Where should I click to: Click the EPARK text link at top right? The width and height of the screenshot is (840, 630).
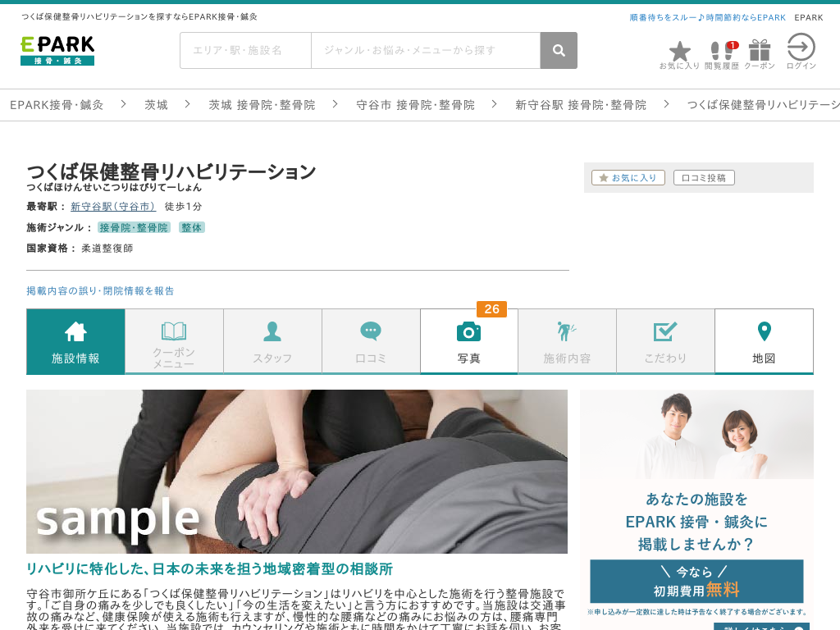click(x=808, y=18)
